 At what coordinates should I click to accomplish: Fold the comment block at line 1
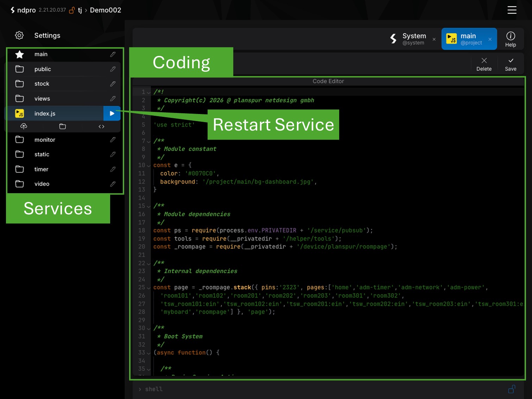[149, 93]
